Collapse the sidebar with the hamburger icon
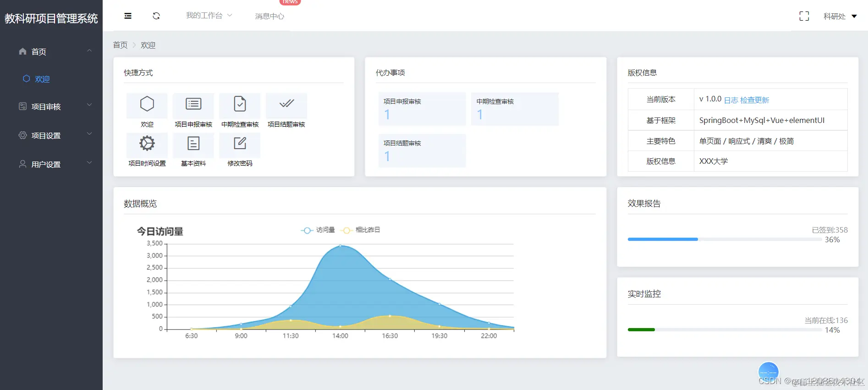 pyautogui.click(x=128, y=16)
